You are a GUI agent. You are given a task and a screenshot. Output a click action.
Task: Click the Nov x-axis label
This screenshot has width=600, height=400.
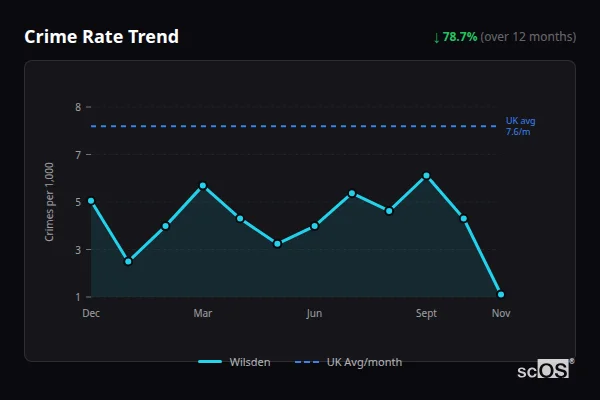[x=501, y=313]
